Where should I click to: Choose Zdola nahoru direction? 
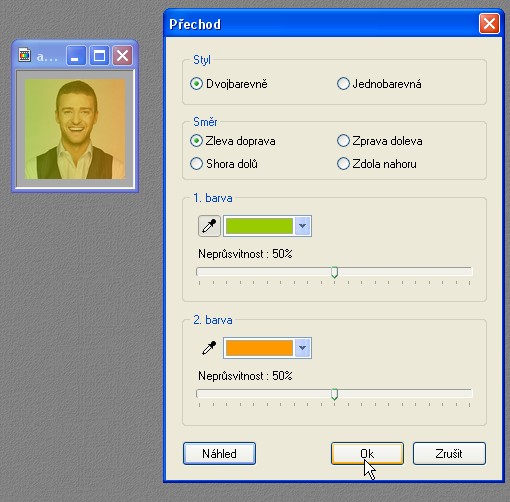377,164
